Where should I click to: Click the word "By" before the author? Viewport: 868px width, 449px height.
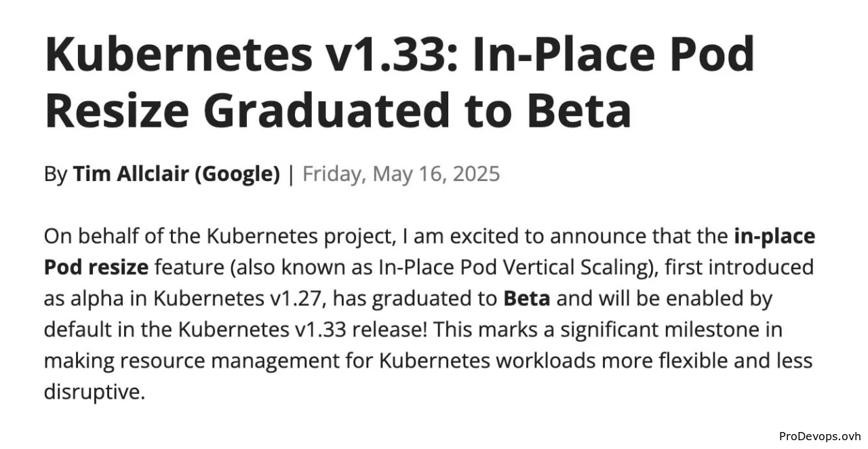(x=56, y=174)
